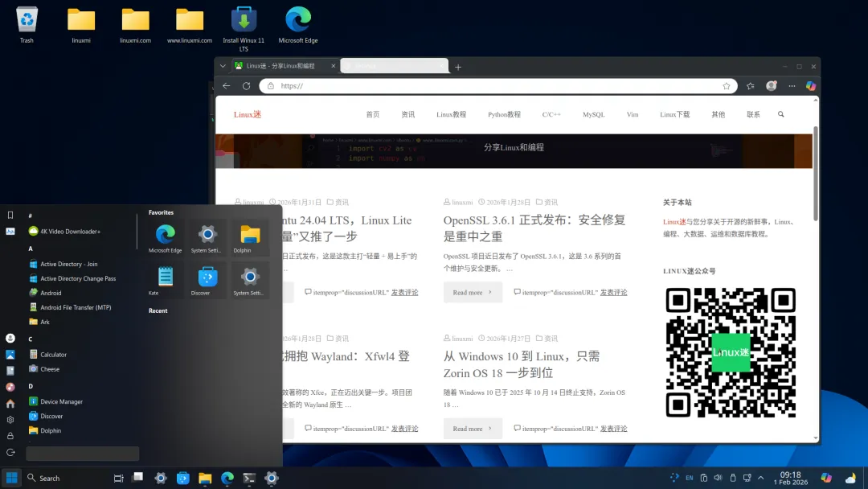Screen dimensions: 868x489
Task: Click the Linux迷 site logo
Action: (x=248, y=115)
